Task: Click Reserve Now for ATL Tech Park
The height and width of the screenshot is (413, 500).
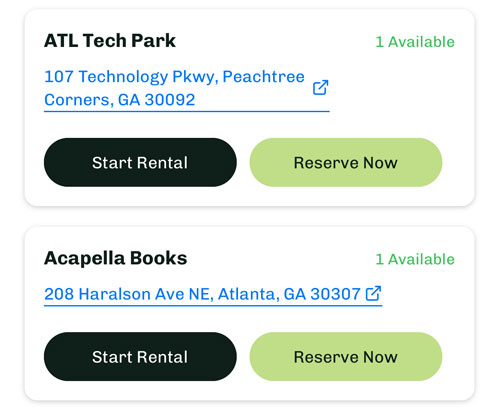Action: pyautogui.click(x=346, y=162)
